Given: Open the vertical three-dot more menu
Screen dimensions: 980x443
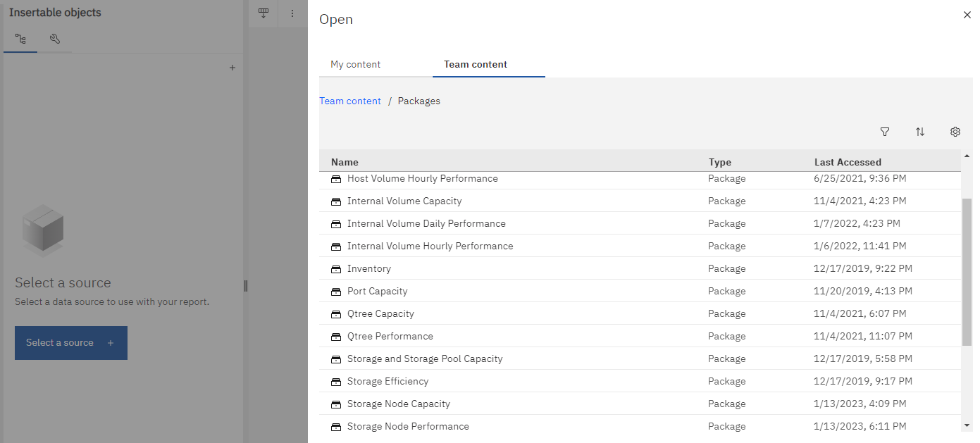Looking at the screenshot, I should 292,13.
